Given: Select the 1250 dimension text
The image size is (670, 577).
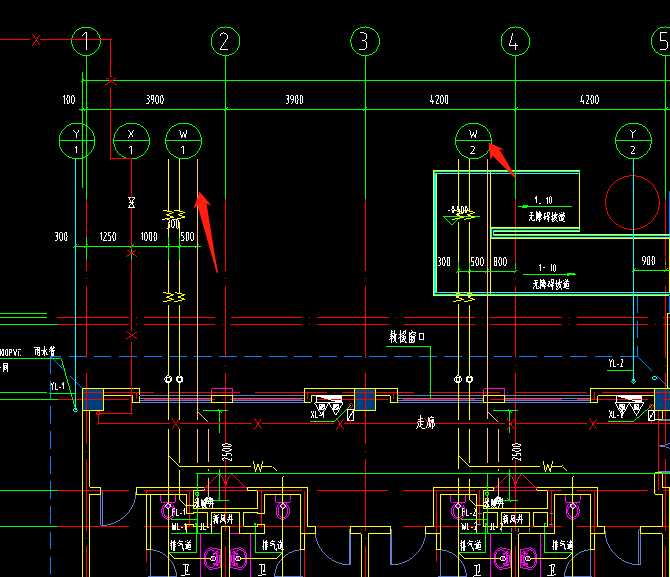Looking at the screenshot, I should tap(108, 237).
